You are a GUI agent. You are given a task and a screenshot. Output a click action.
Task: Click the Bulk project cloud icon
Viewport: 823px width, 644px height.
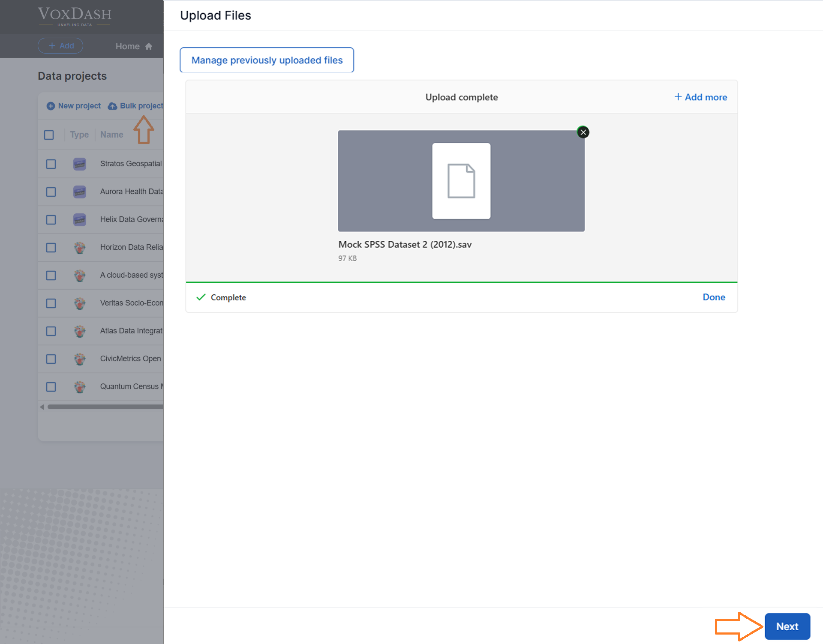click(x=112, y=106)
